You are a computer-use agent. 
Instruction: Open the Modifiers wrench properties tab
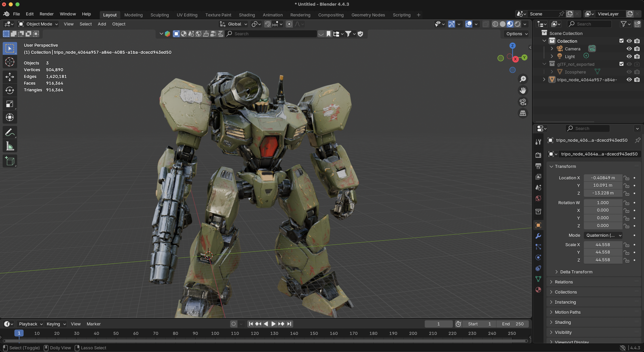click(x=538, y=236)
